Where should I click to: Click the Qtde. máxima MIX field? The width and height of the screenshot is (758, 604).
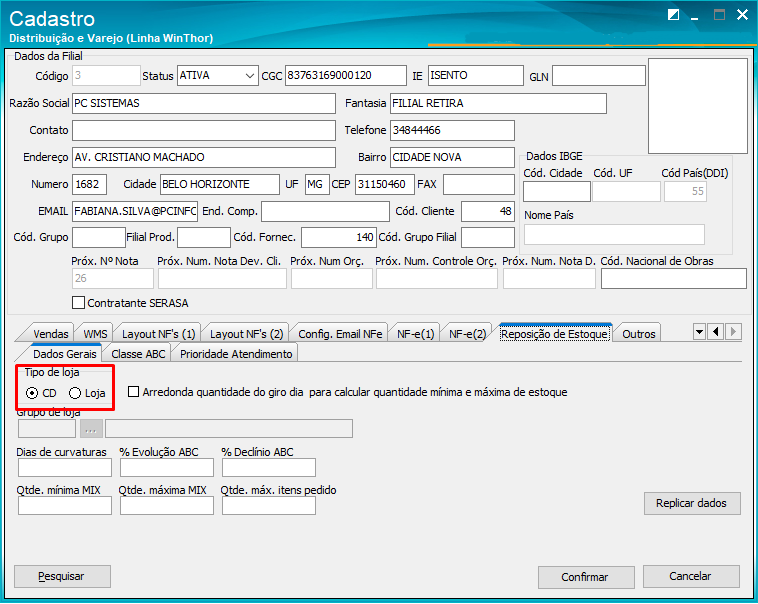[x=167, y=506]
